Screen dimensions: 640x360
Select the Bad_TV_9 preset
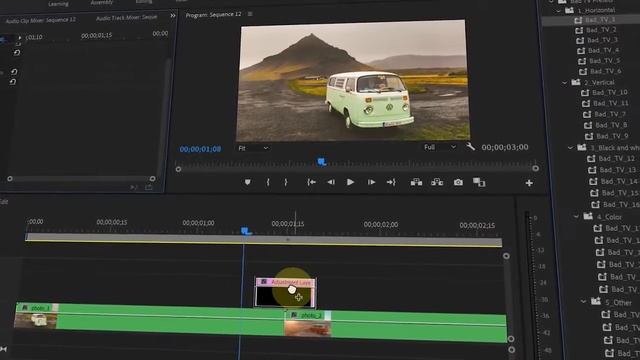point(612,136)
